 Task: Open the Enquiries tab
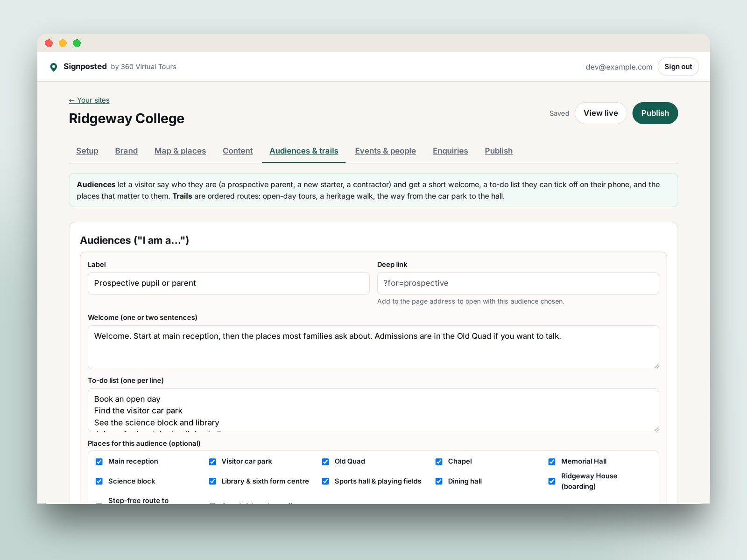[450, 151]
